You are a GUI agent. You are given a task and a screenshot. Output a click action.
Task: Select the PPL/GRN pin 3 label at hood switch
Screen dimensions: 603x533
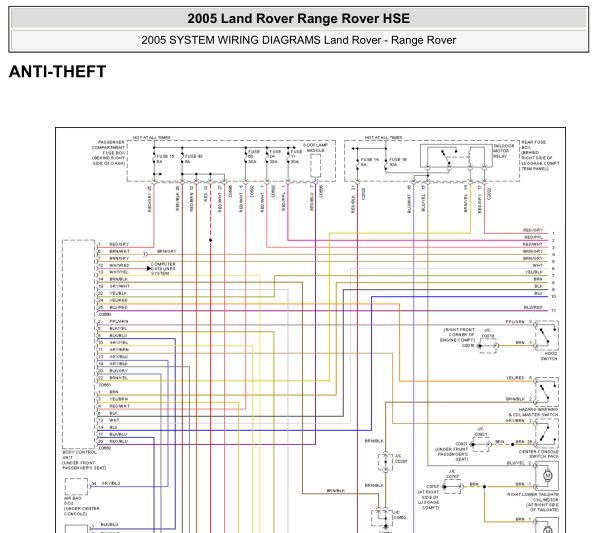(x=515, y=321)
